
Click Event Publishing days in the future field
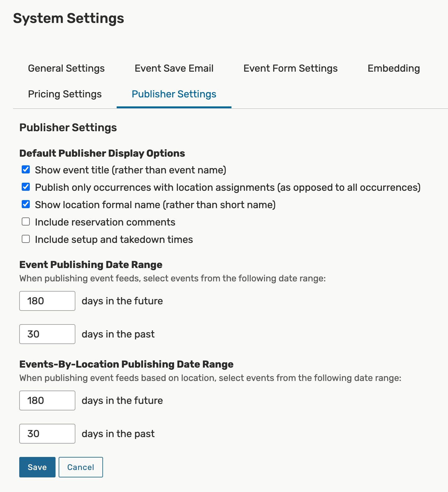pos(47,301)
